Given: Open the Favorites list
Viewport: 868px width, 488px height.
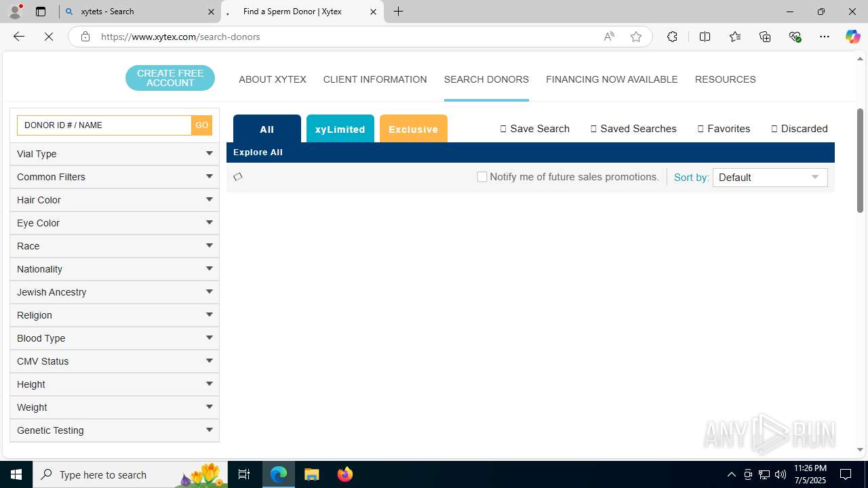Looking at the screenshot, I should (x=735, y=37).
